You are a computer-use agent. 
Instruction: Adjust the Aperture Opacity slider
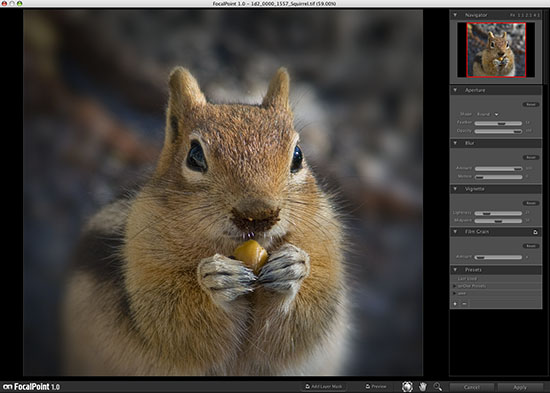[498, 131]
